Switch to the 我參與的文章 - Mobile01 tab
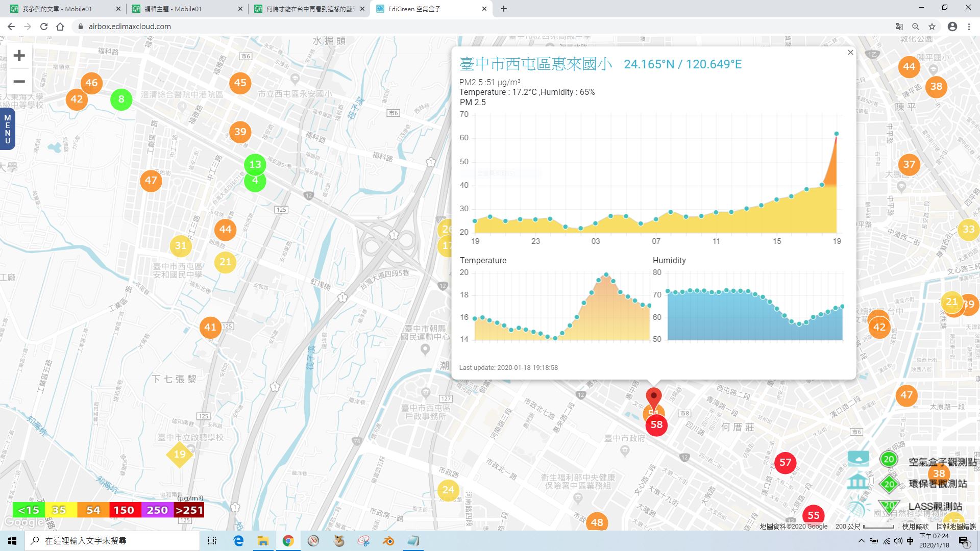This screenshot has height=551, width=980. (64, 9)
